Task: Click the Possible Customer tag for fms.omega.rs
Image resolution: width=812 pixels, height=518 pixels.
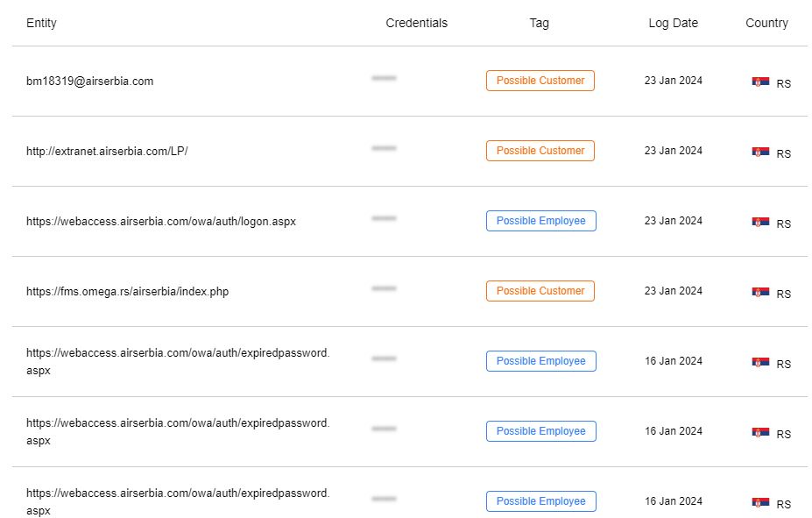Action: click(x=540, y=291)
